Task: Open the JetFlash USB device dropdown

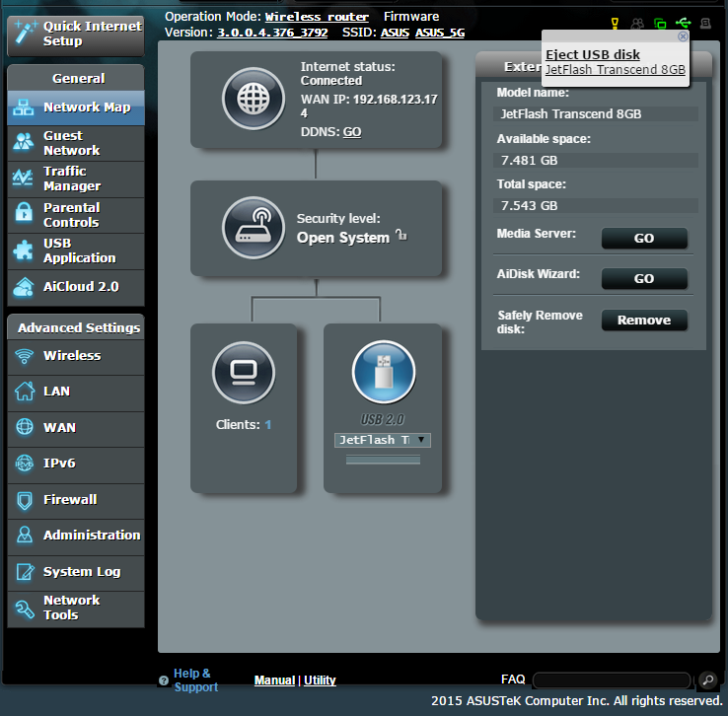Action: coord(383,440)
